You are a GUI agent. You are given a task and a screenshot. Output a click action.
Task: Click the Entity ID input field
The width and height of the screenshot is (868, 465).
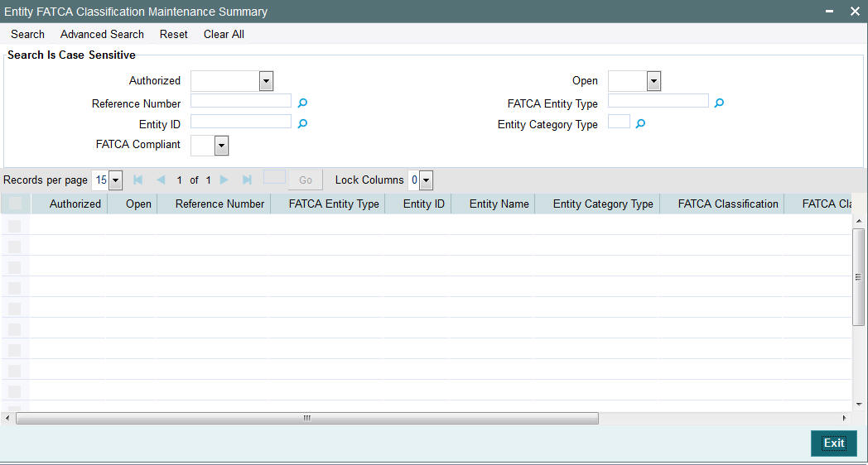pos(241,121)
